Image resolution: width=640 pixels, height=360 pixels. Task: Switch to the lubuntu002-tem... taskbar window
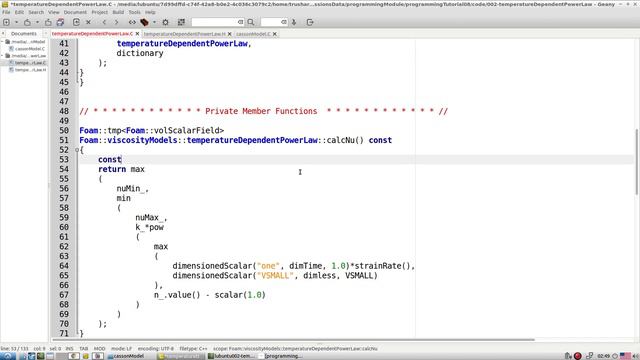coord(231,356)
